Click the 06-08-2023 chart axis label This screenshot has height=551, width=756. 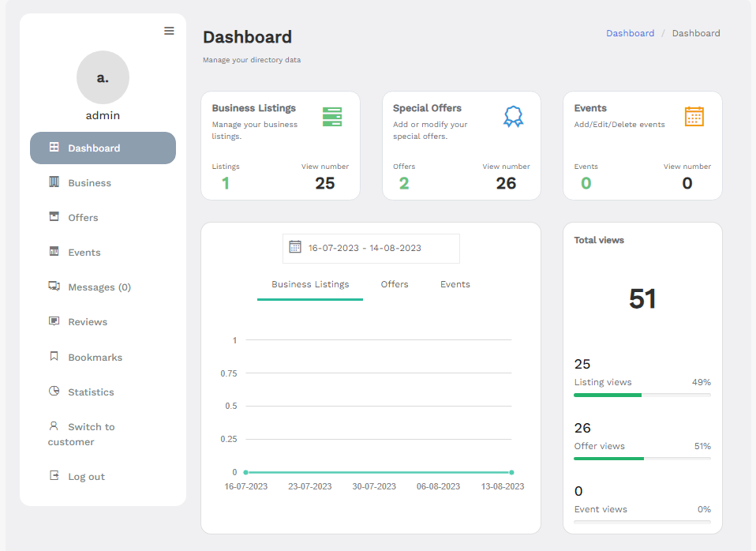438,486
